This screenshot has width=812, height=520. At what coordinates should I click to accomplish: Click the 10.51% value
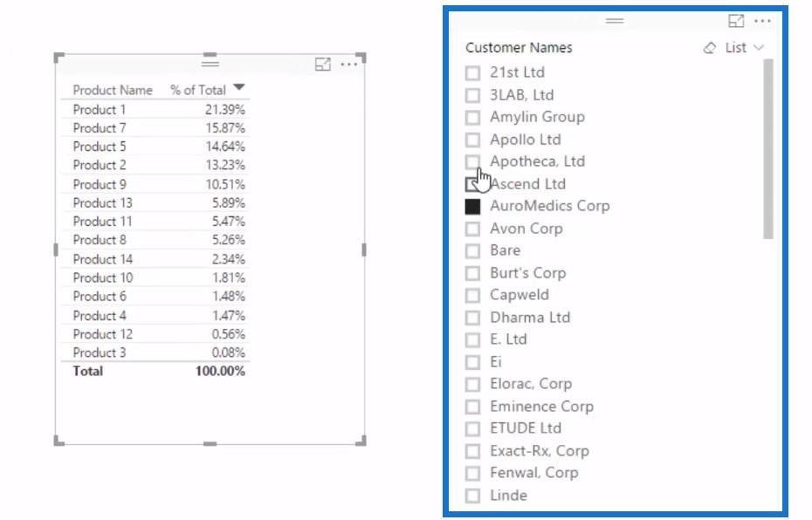[224, 185]
